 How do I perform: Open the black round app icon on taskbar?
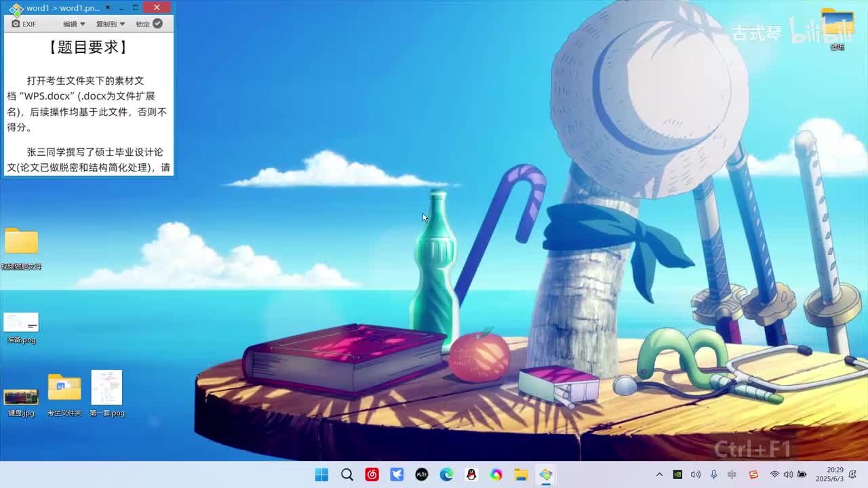pos(422,474)
